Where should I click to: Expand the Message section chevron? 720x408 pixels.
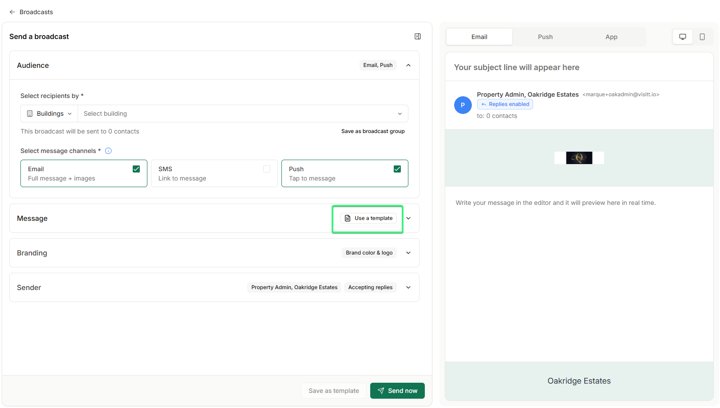click(408, 218)
